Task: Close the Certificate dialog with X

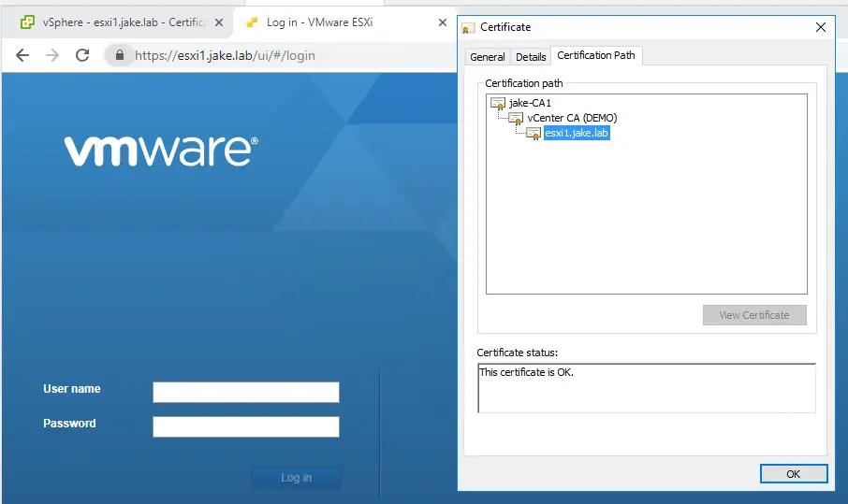Action: pos(821,27)
